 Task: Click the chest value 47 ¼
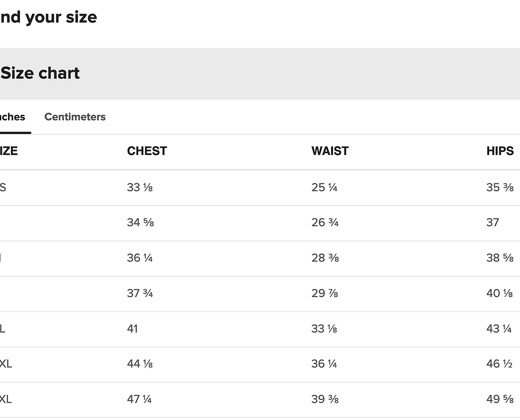click(139, 399)
